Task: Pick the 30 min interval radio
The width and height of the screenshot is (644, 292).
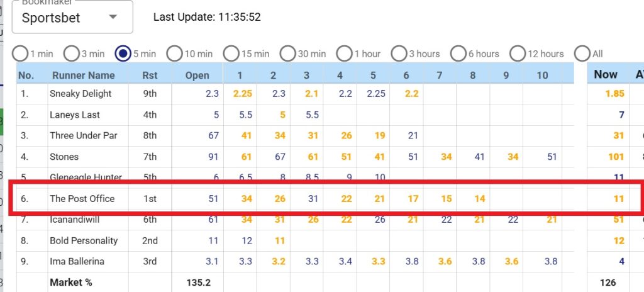Action: pyautogui.click(x=287, y=54)
